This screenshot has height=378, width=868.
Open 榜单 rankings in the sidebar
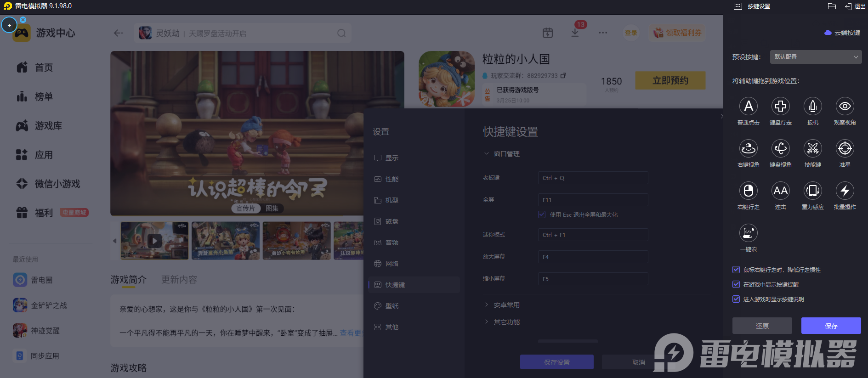tap(35, 96)
